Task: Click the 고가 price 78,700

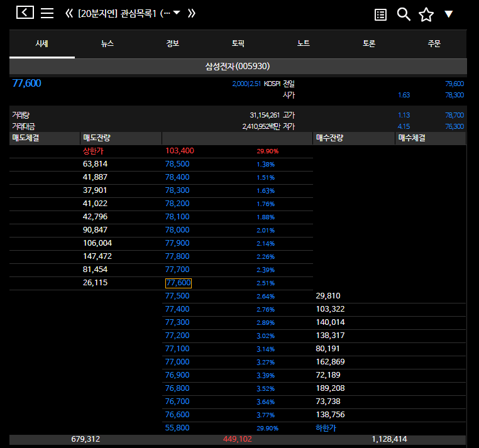Action: point(454,115)
